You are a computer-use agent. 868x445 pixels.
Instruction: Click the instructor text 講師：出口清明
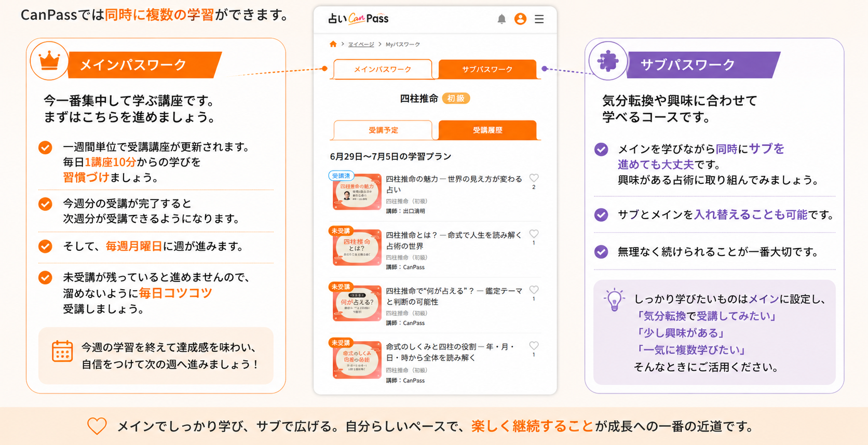tap(405, 211)
